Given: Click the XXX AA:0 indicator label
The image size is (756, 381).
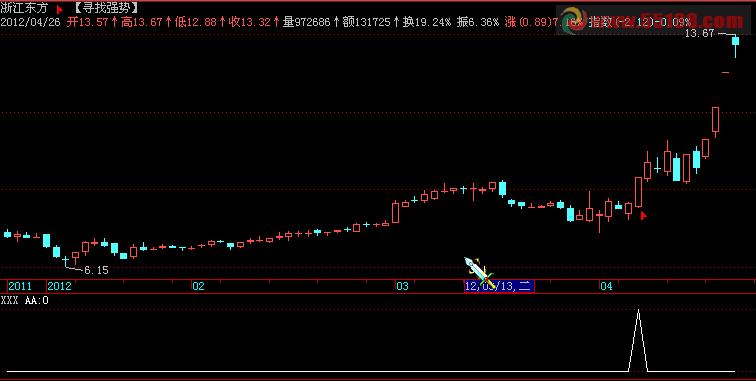Looking at the screenshot, I should [x=25, y=300].
